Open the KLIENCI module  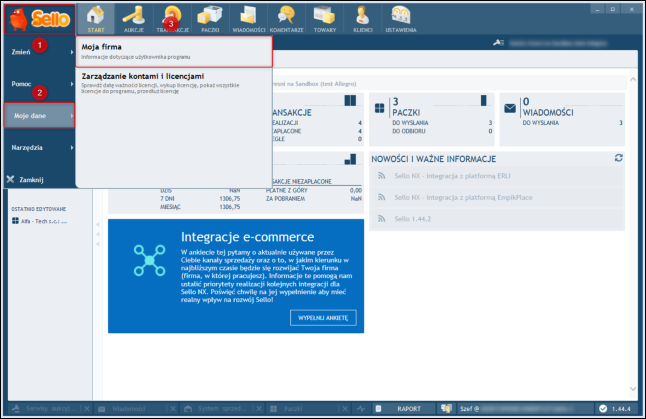363,19
